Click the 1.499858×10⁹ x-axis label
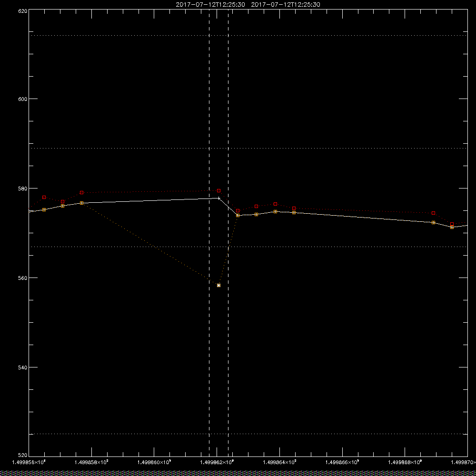Viewport: 476px width, 476px height. click(91, 462)
